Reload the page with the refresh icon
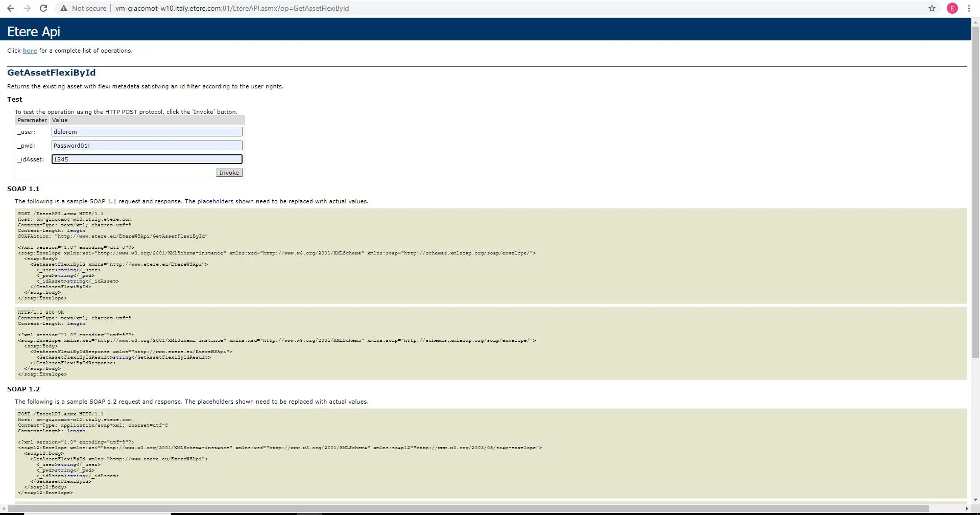980x515 pixels. pyautogui.click(x=43, y=8)
